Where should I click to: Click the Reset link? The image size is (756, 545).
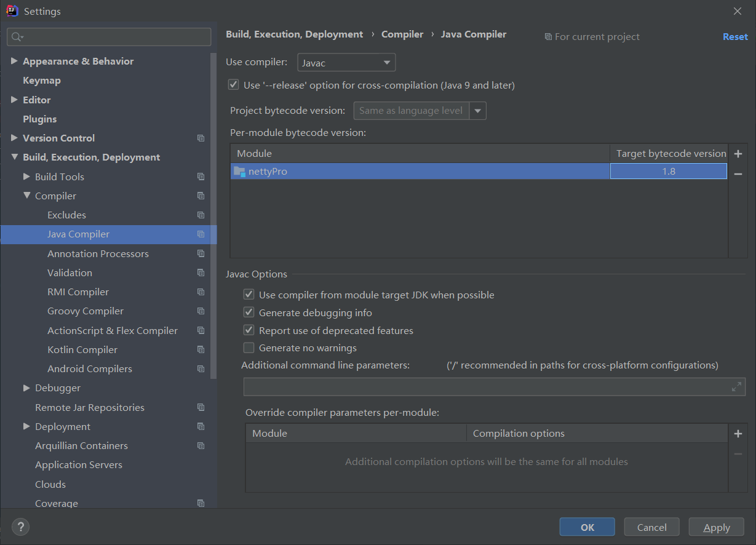point(735,37)
